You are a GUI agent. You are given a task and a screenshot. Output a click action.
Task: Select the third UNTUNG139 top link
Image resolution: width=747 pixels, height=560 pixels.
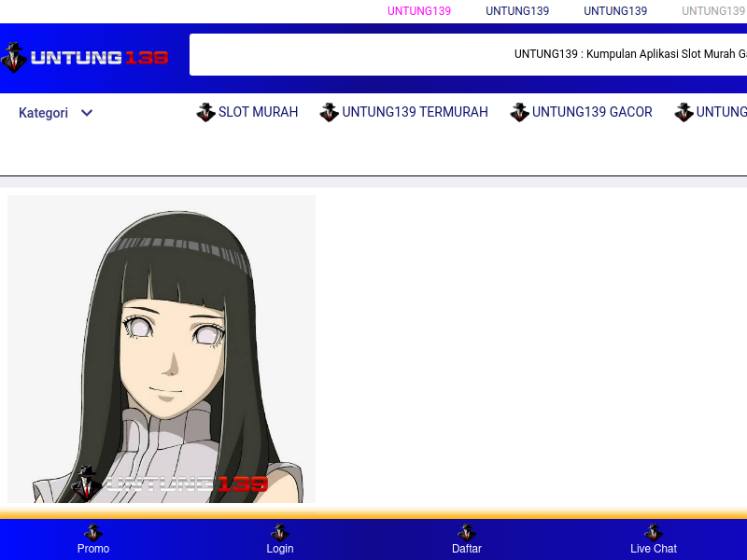615,11
